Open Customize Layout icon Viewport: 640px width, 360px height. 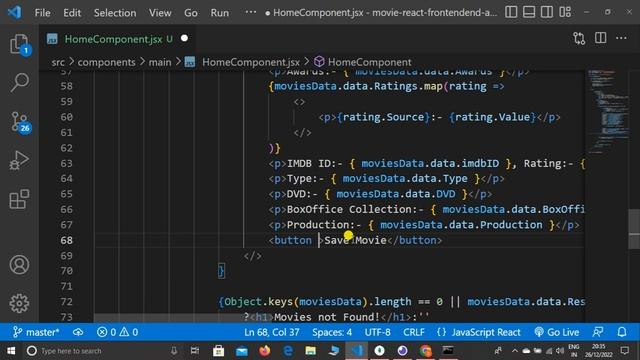coord(565,12)
